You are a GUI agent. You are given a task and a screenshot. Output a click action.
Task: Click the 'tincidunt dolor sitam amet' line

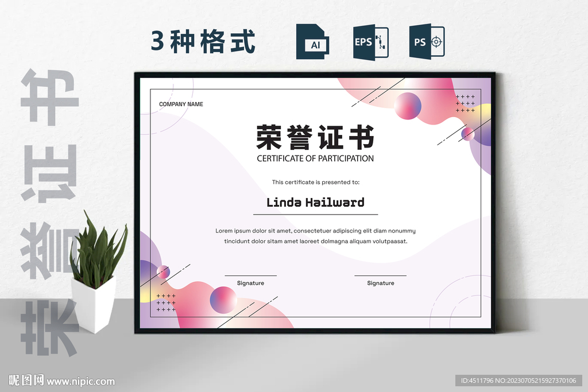(x=316, y=242)
